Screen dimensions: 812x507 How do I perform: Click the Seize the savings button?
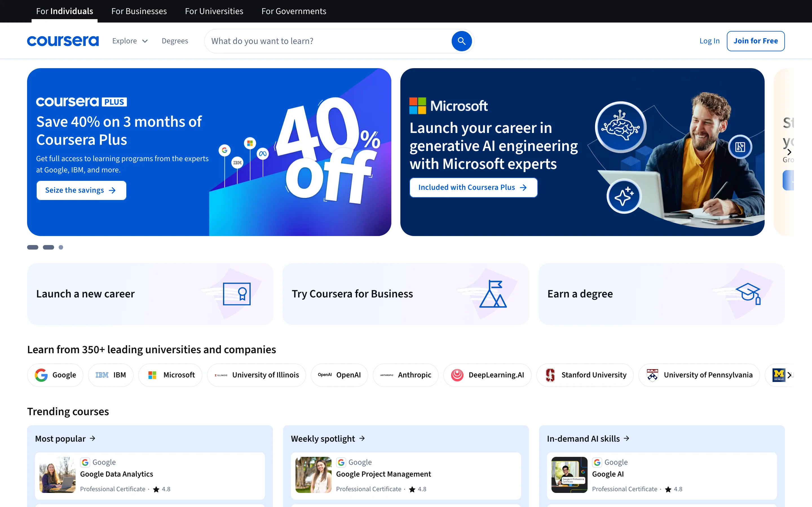coord(81,190)
